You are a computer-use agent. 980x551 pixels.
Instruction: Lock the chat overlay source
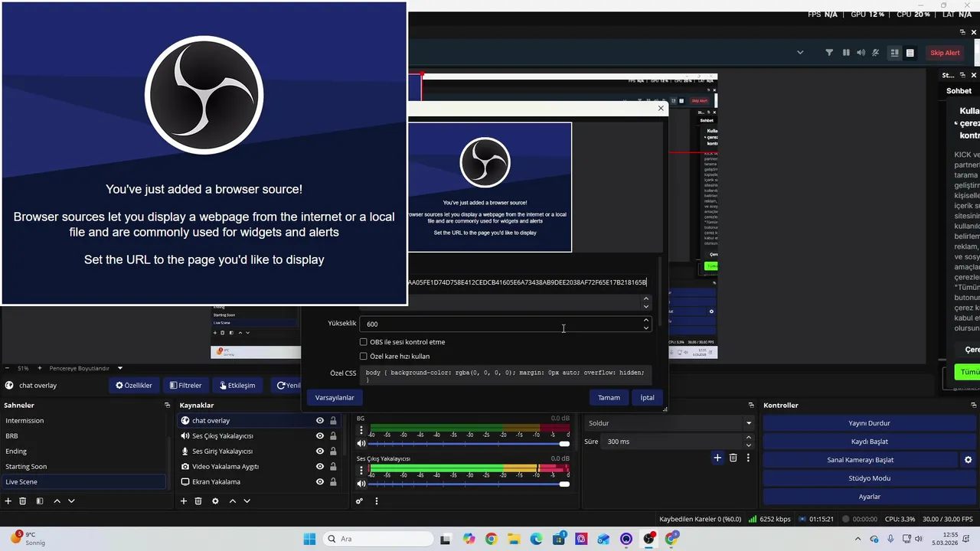point(333,421)
